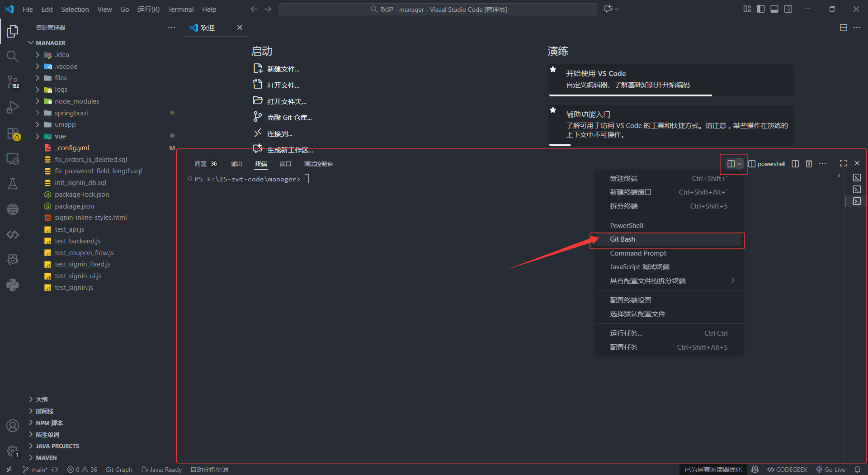Click the remote window icon in status bar
The width and height of the screenshot is (868, 475).
(x=9, y=470)
